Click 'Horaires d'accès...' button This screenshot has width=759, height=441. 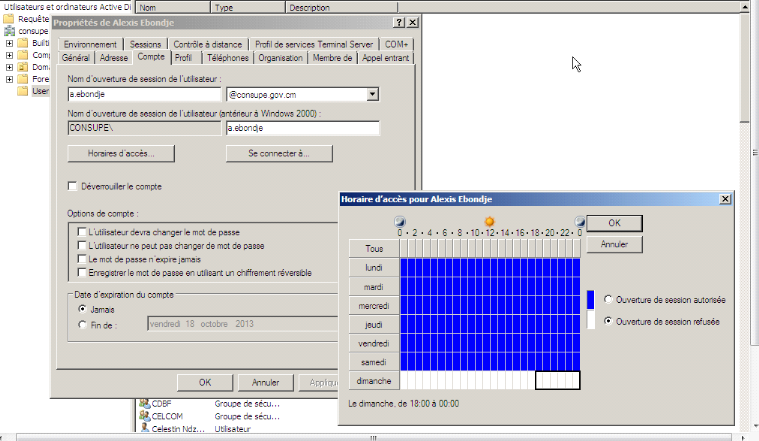pos(122,154)
